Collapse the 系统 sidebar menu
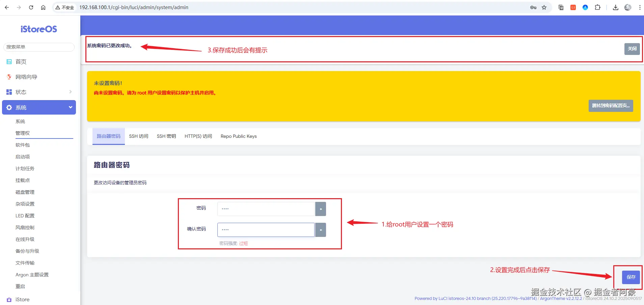The height and width of the screenshot is (305, 644). tap(39, 107)
